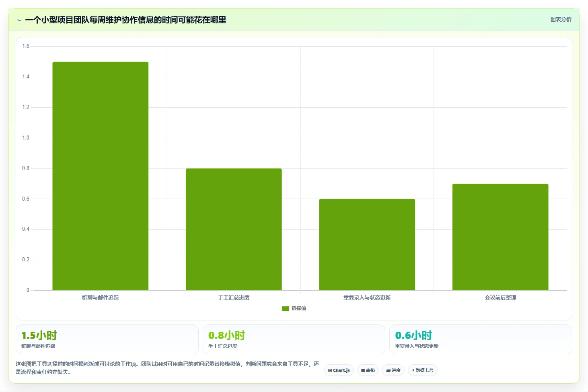Click the 群聊与邮件追踪 bar in chart
The image size is (588, 392).
click(x=101, y=176)
